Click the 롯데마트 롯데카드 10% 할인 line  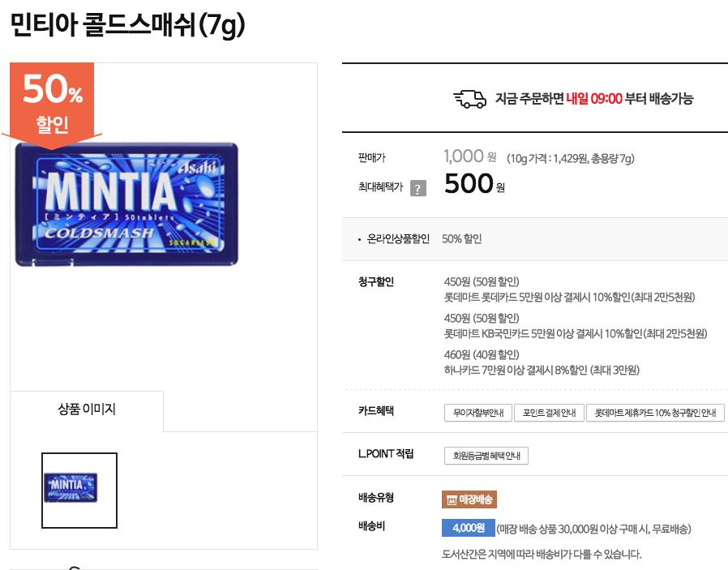coord(569,298)
